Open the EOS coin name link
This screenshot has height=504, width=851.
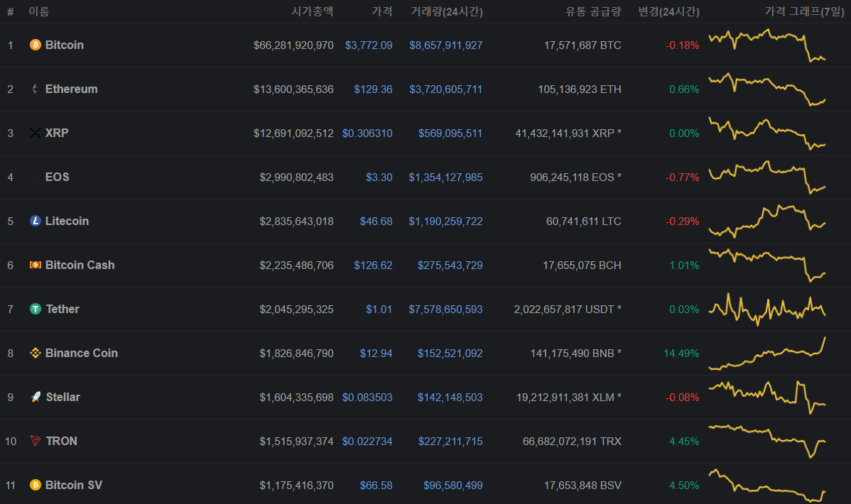click(57, 177)
